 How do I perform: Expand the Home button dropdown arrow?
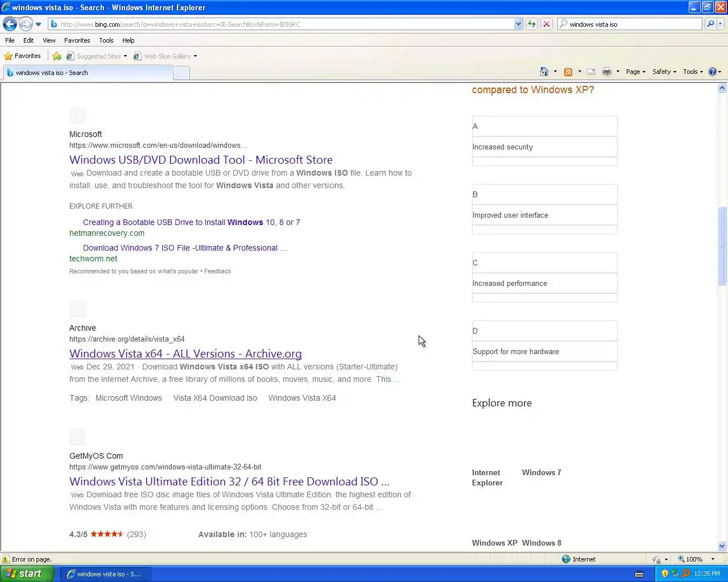555,72
